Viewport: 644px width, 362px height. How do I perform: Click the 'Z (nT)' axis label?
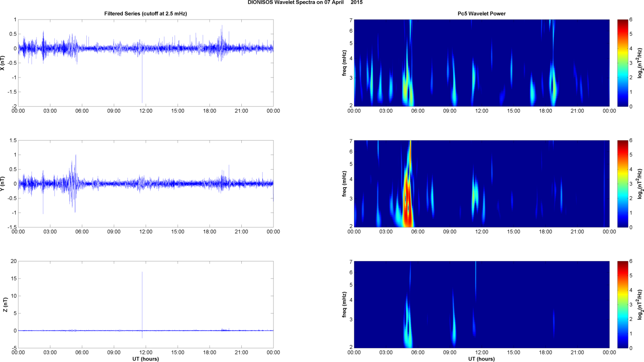pos(5,304)
